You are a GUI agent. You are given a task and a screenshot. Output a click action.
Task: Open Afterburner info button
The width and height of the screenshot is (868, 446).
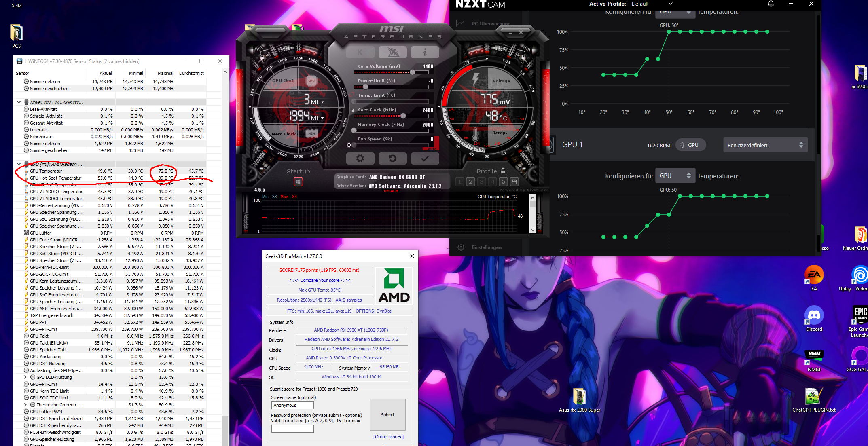click(425, 52)
